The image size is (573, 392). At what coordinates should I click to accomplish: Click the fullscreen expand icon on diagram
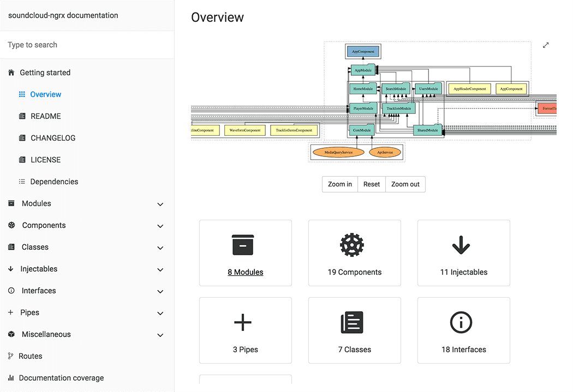(x=546, y=45)
